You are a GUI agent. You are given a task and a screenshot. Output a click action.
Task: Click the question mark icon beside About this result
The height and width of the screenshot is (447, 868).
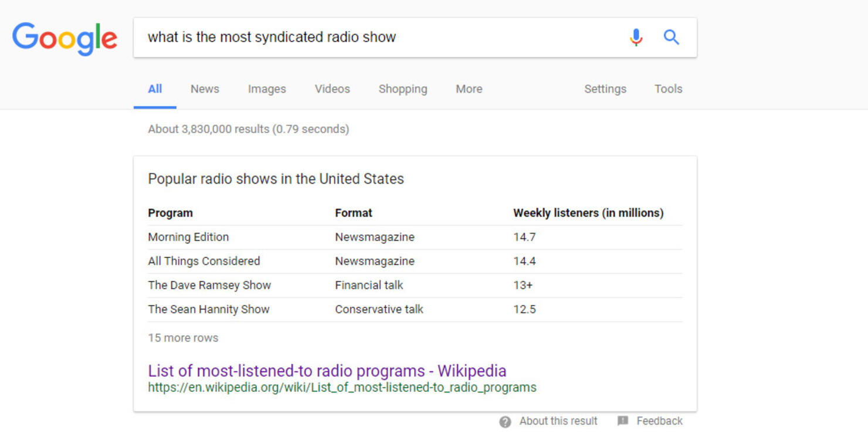(x=505, y=422)
